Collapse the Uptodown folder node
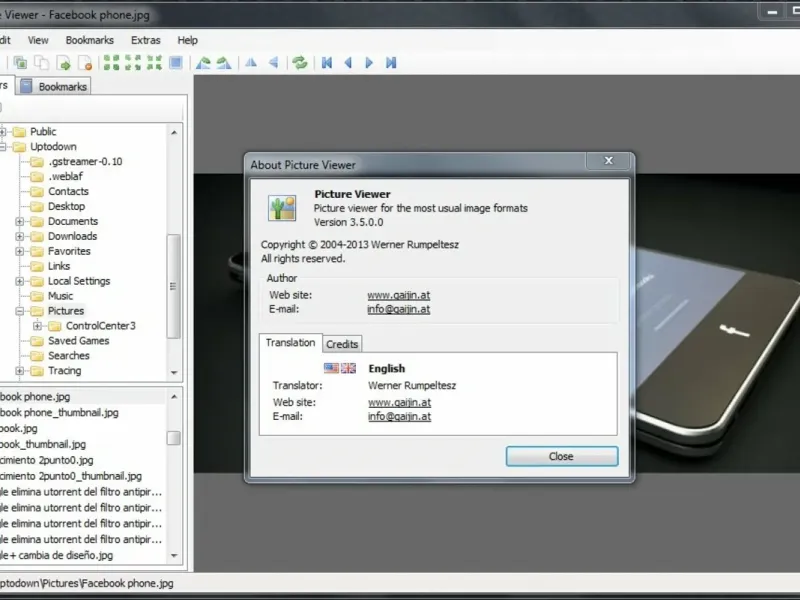 coord(3,147)
